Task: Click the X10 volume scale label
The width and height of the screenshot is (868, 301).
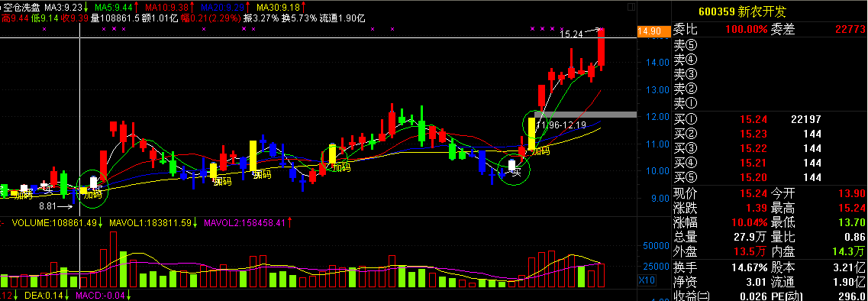Action: 647,280
